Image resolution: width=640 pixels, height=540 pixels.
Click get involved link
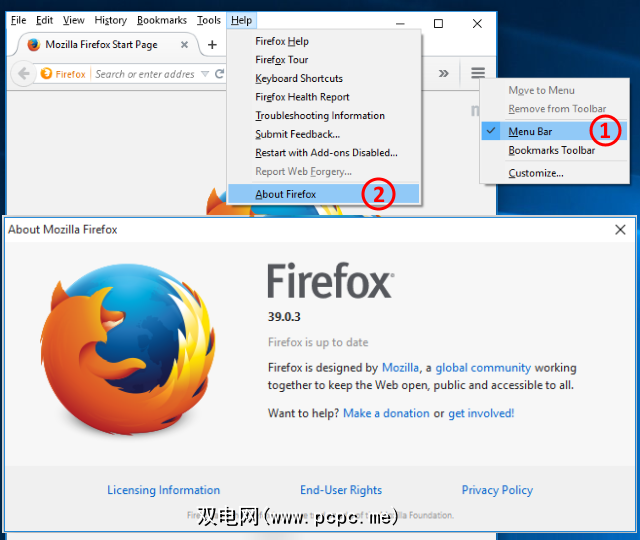[x=481, y=413]
